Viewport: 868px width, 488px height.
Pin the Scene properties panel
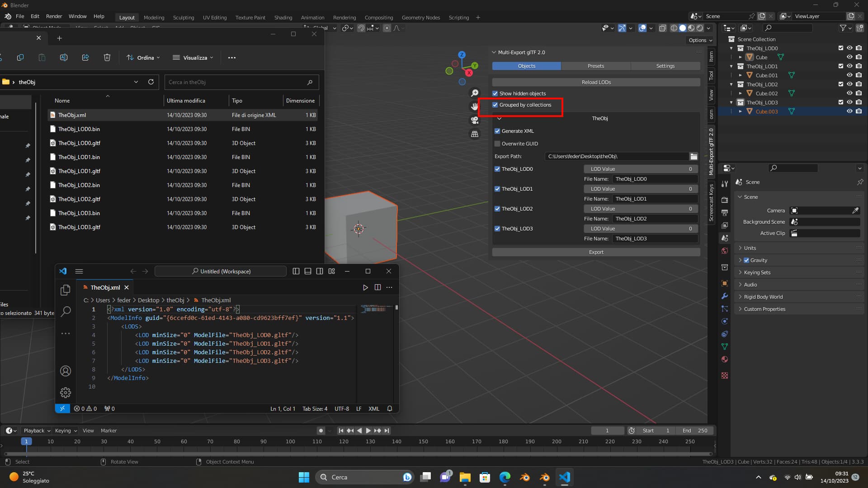[860, 182]
